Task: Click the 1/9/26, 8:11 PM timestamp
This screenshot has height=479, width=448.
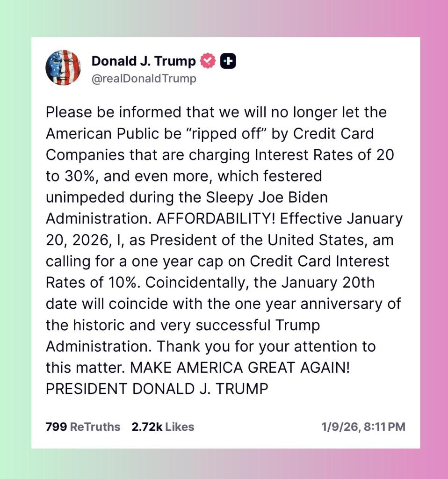Action: (363, 427)
